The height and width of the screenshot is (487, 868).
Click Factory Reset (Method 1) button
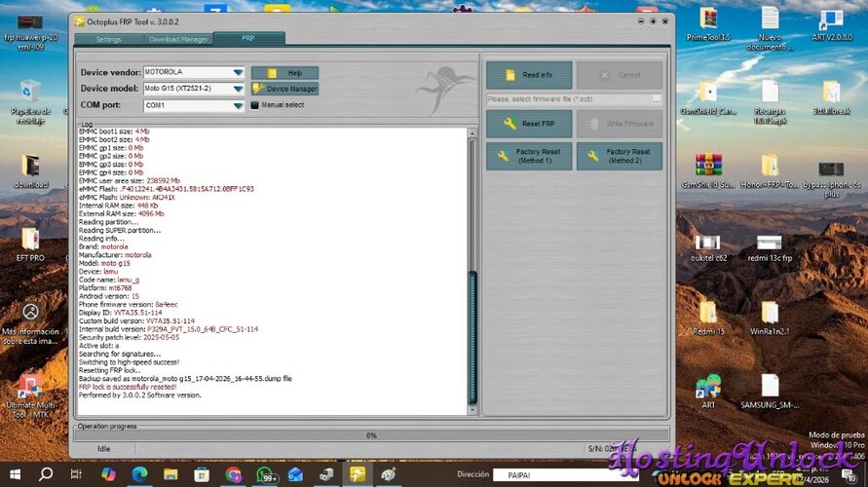point(529,156)
